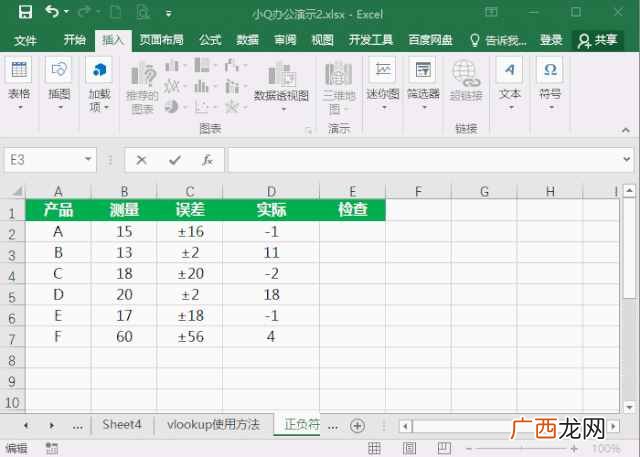Viewport: 640px width, 457px height.
Task: Open the 图表 group dialog launcher
Action: [309, 131]
